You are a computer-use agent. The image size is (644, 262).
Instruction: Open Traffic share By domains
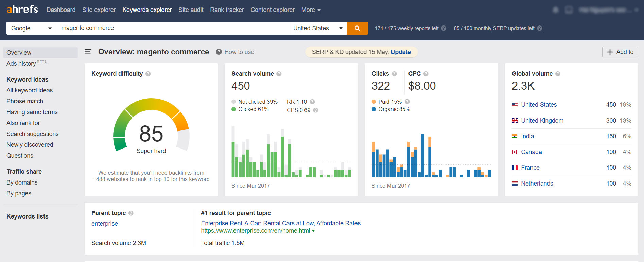(x=22, y=182)
